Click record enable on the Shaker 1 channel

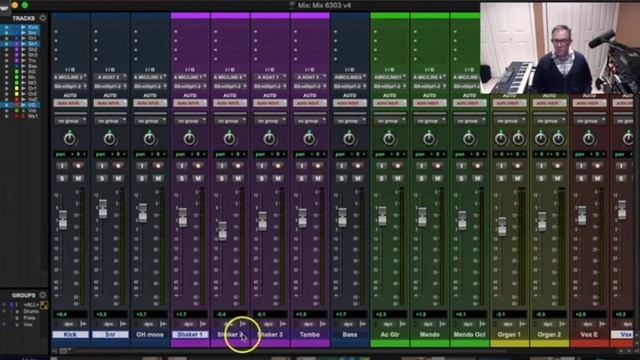coord(198,166)
